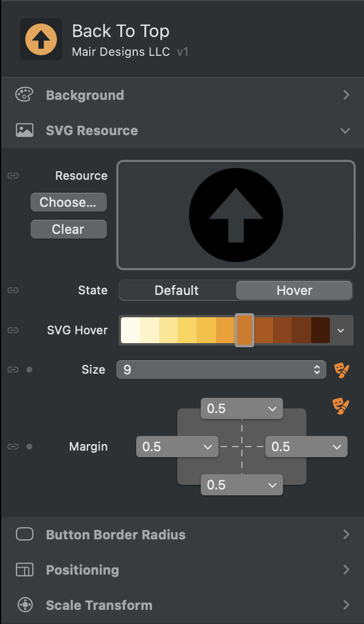
Task: Expand the Scale Transform section
Action: 346,605
